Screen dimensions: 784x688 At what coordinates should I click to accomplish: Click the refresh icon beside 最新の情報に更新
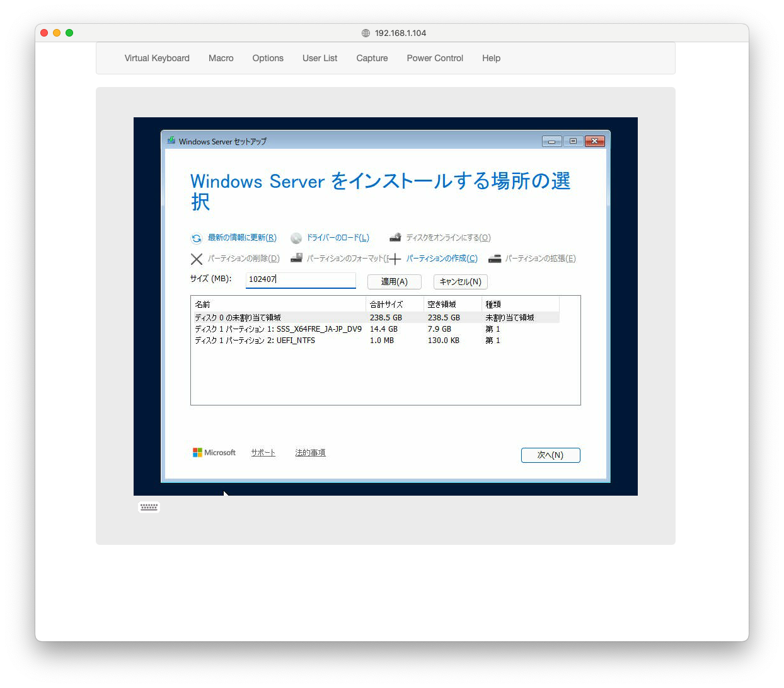[197, 238]
